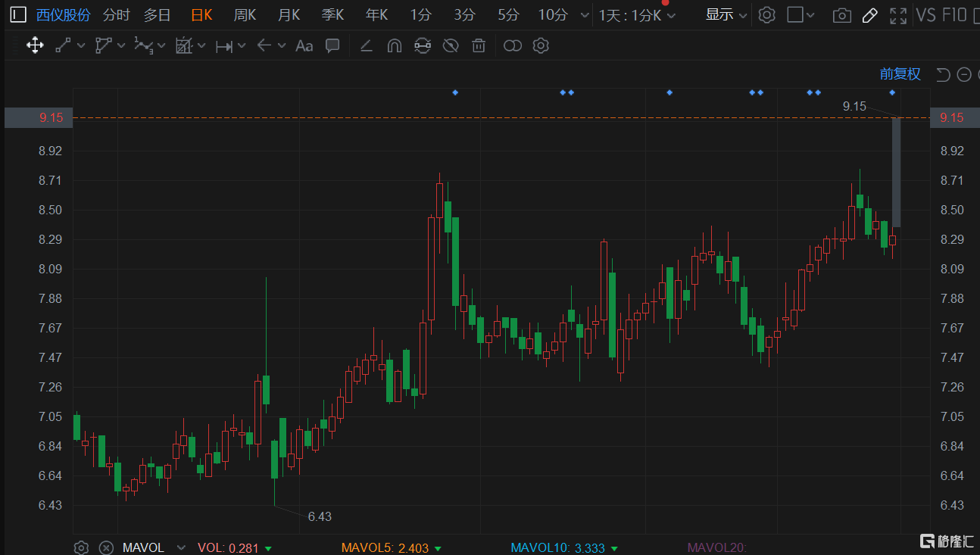Click the overlapping circles overlay icon
This screenshot has width=980, height=555.
513,46
